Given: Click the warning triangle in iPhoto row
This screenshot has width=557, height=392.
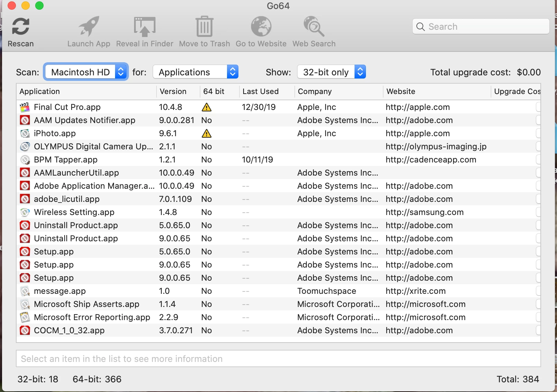Looking at the screenshot, I should pos(207,133).
